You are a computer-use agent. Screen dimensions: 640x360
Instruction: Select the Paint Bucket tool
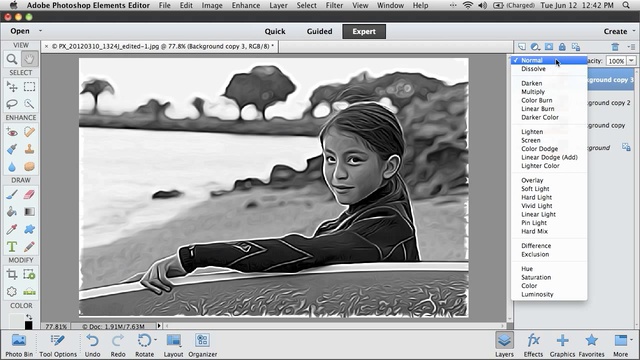click(12, 212)
